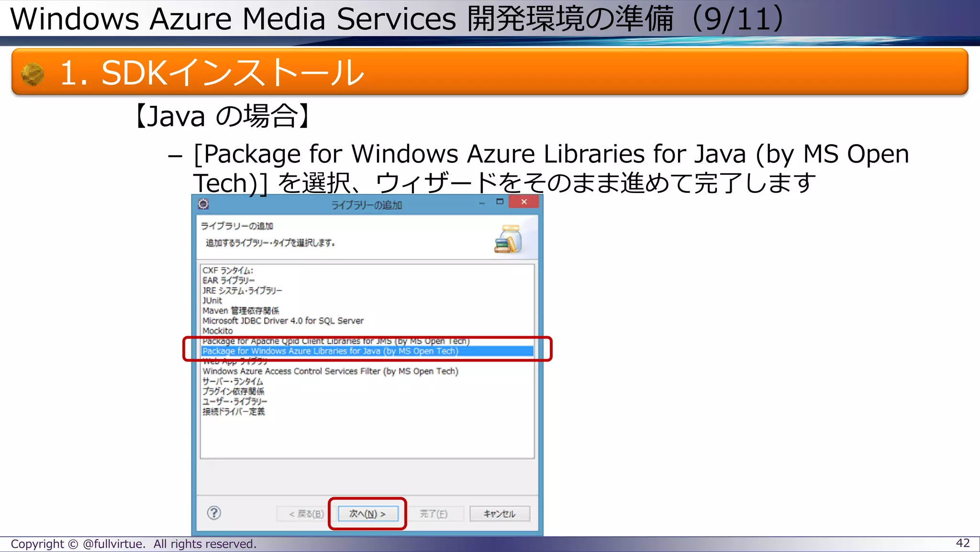Select Package for Apache Qpid Client Libraries
This screenshot has width=980, height=552.
tap(367, 341)
